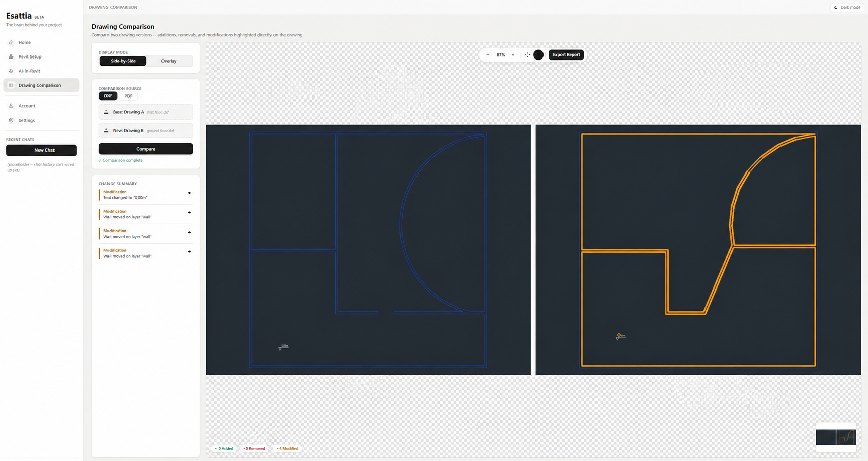Click the minimap thumbnail

pos(836,437)
